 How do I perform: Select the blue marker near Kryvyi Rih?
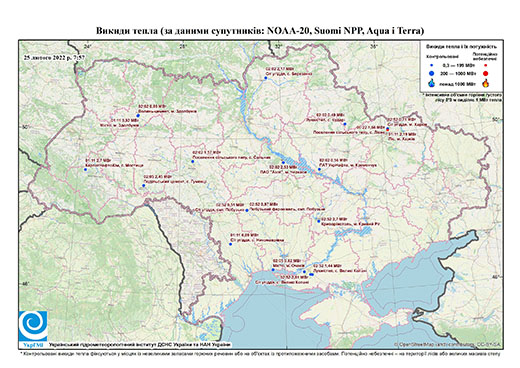pyautogui.click(x=319, y=221)
